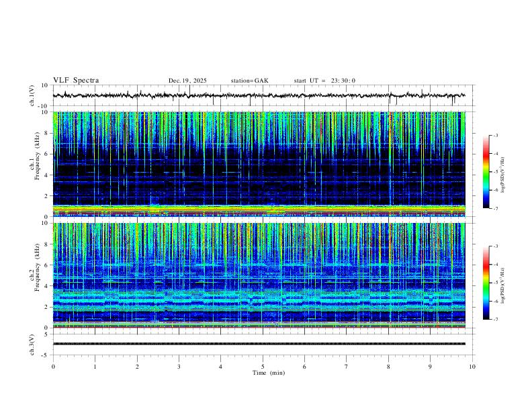
Task: Click time-axis tick label "8"
Action: click(388, 367)
